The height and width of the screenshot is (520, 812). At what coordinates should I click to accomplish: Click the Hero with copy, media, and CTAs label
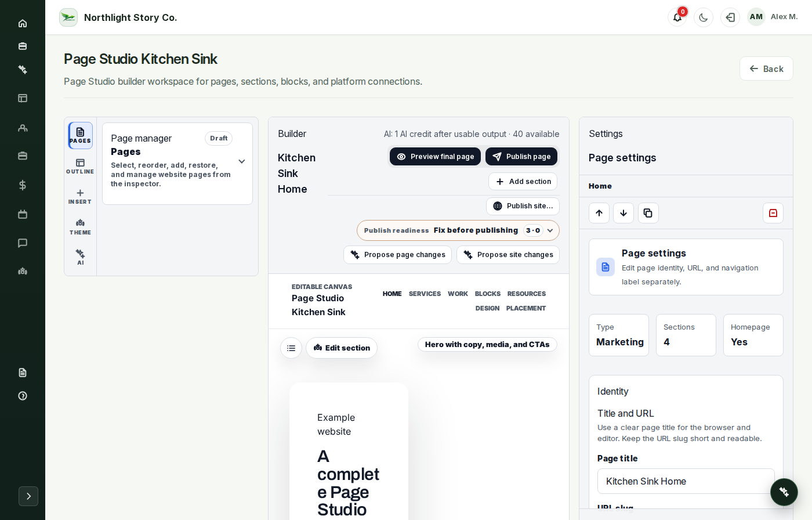point(487,345)
